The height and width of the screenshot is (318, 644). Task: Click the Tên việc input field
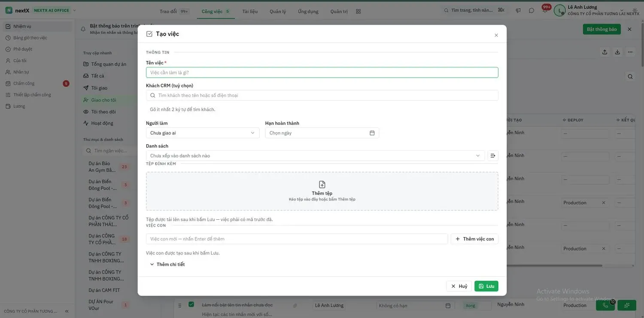point(322,73)
